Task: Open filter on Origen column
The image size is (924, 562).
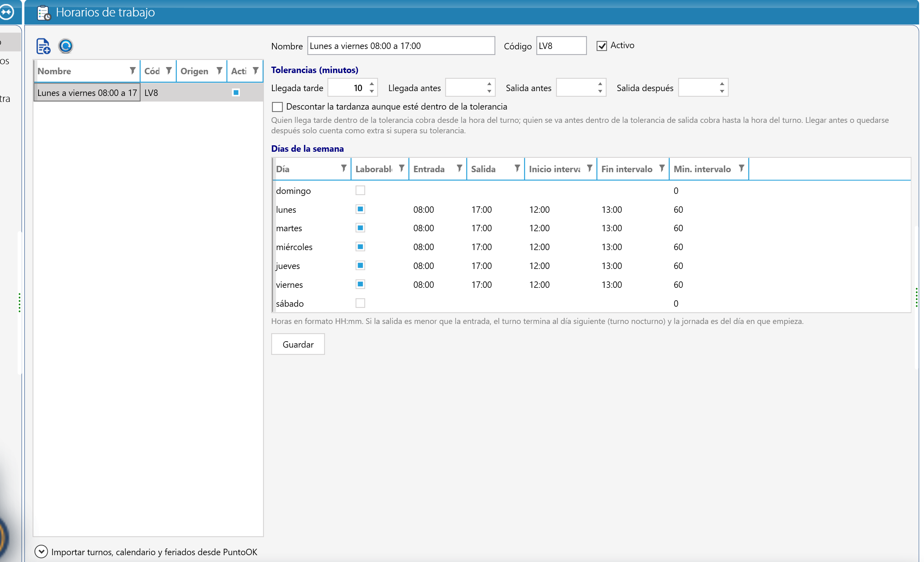Action: 219,71
